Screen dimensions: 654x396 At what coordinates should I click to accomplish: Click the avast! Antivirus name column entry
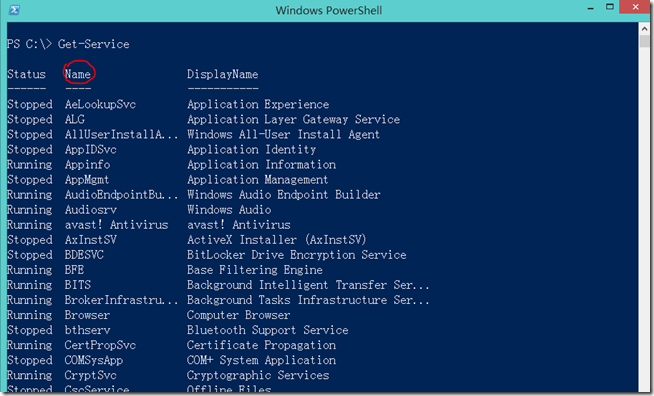coord(116,224)
